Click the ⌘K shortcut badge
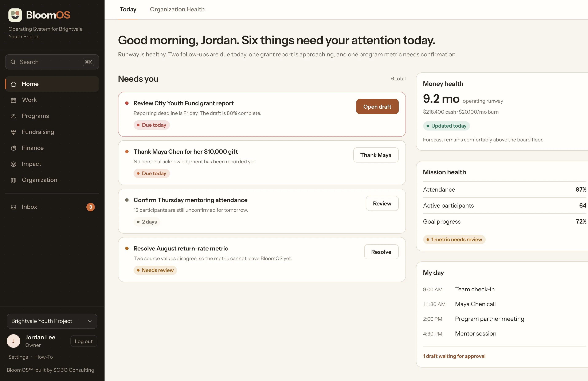The width and height of the screenshot is (588, 381). (x=89, y=62)
